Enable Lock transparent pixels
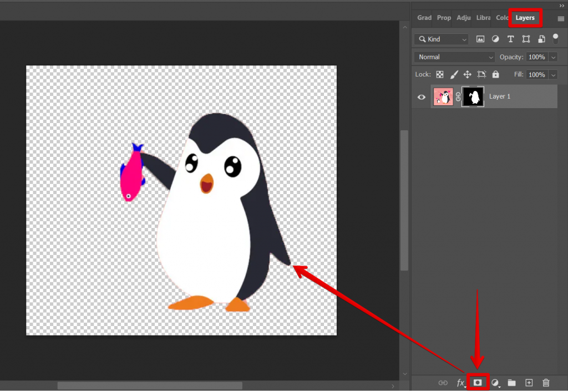This screenshot has height=392, width=568. 439,74
